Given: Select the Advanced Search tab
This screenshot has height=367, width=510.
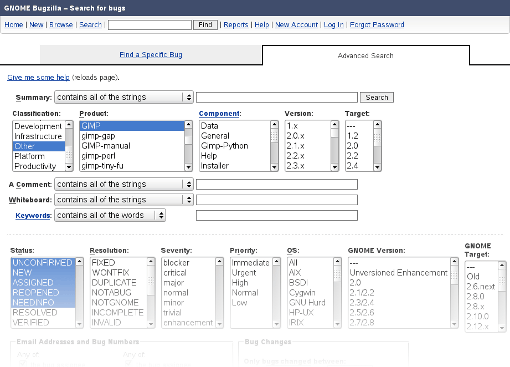Looking at the screenshot, I should coord(366,55).
